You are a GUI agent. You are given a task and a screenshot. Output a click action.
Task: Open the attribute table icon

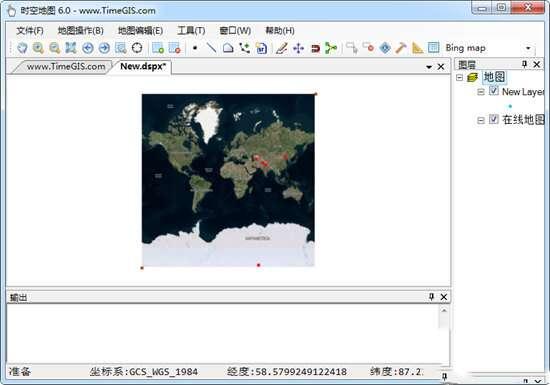click(x=434, y=48)
